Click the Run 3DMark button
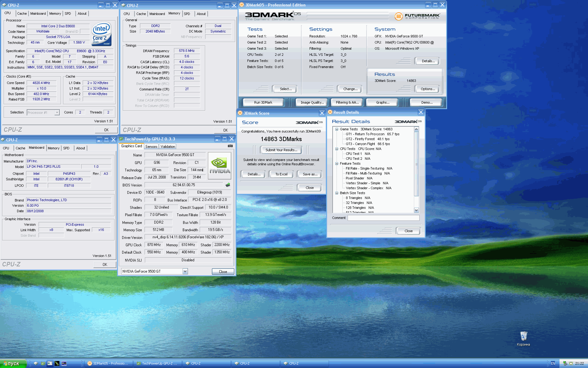 click(263, 102)
